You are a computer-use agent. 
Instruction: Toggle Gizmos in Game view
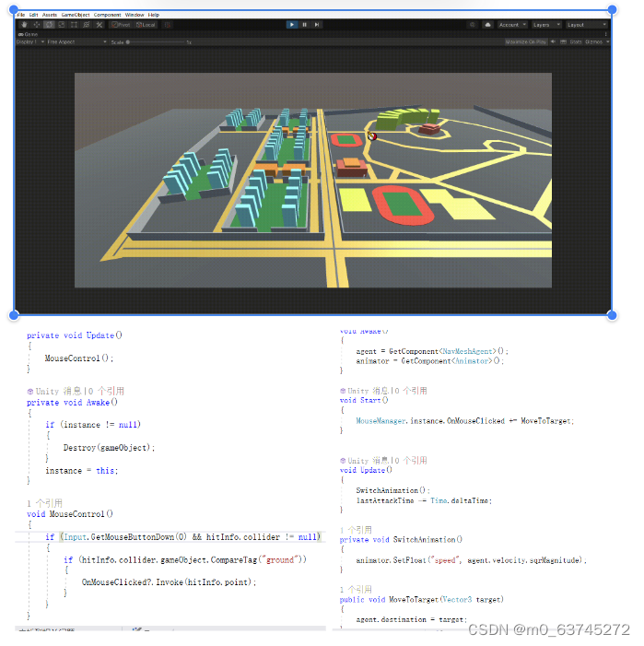coord(593,42)
